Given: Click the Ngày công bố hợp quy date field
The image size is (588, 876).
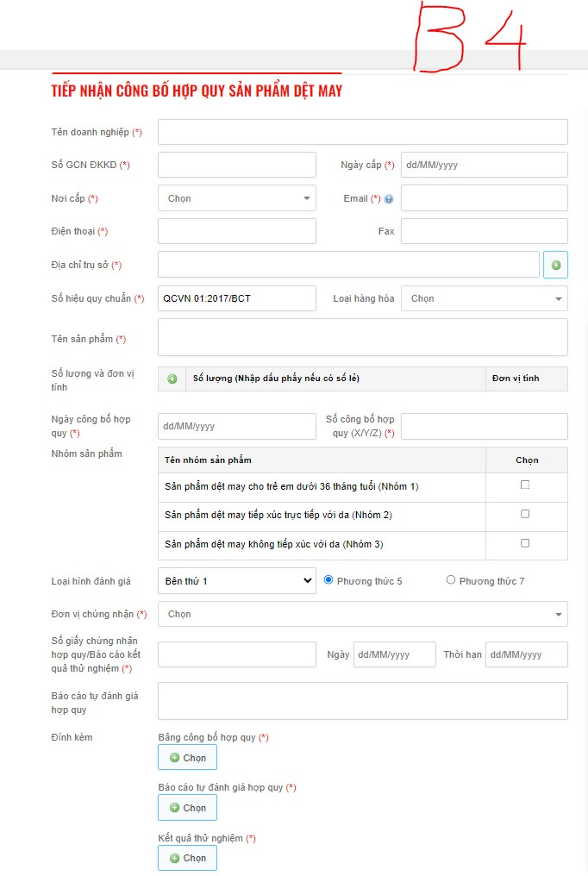Looking at the screenshot, I should pos(237,426).
